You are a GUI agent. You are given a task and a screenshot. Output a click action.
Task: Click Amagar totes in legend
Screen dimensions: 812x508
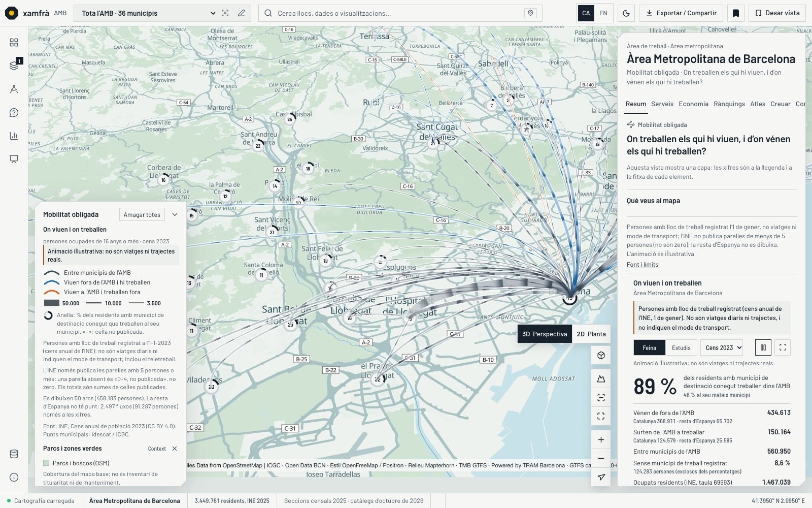coord(142,215)
